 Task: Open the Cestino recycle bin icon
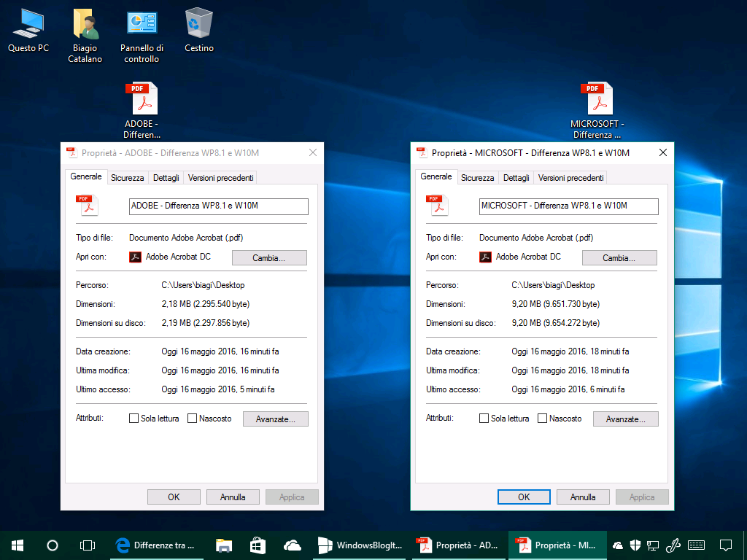pyautogui.click(x=198, y=31)
